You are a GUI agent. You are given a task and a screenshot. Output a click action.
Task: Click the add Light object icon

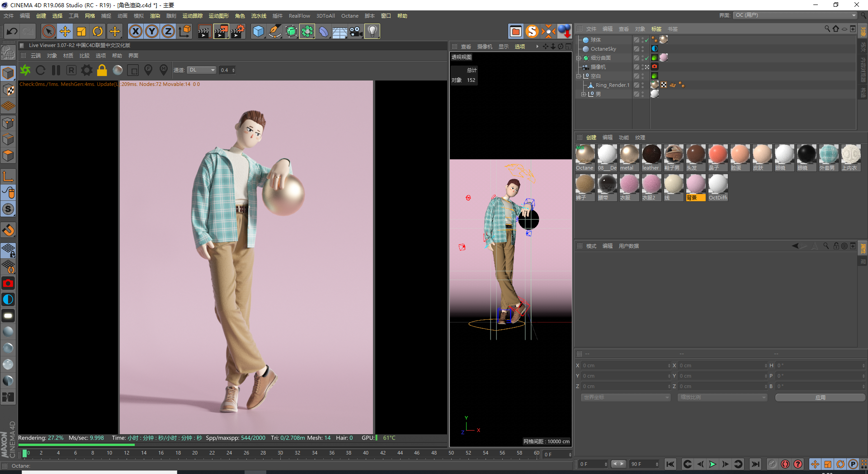[x=372, y=31]
